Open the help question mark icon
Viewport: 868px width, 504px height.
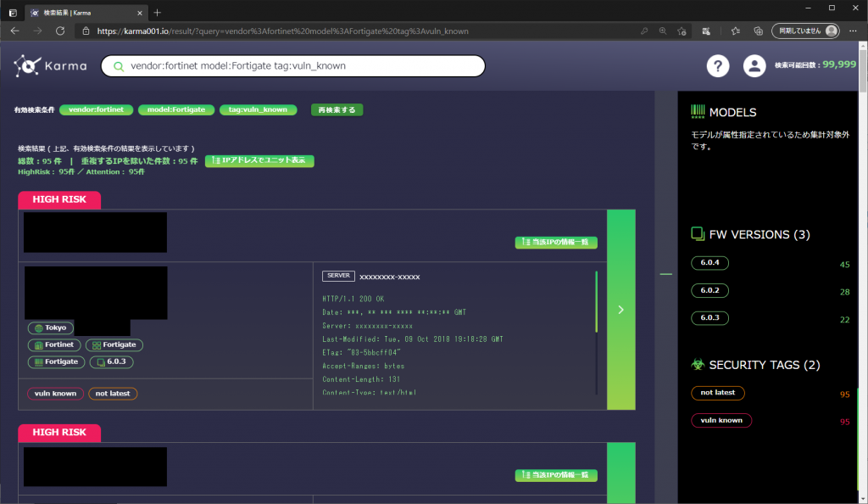coord(717,66)
